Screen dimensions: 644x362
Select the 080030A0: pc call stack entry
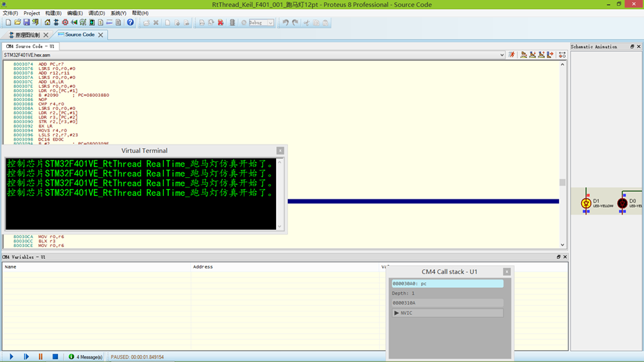[448, 284]
